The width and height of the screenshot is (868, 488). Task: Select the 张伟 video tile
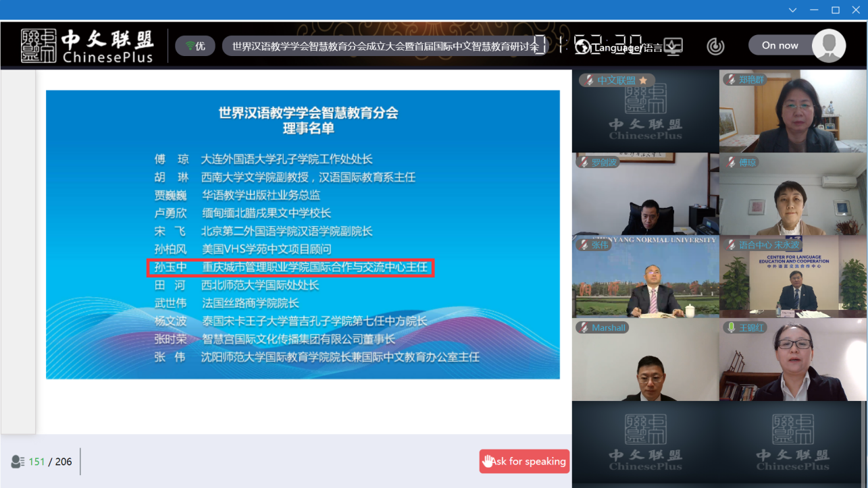(x=645, y=277)
